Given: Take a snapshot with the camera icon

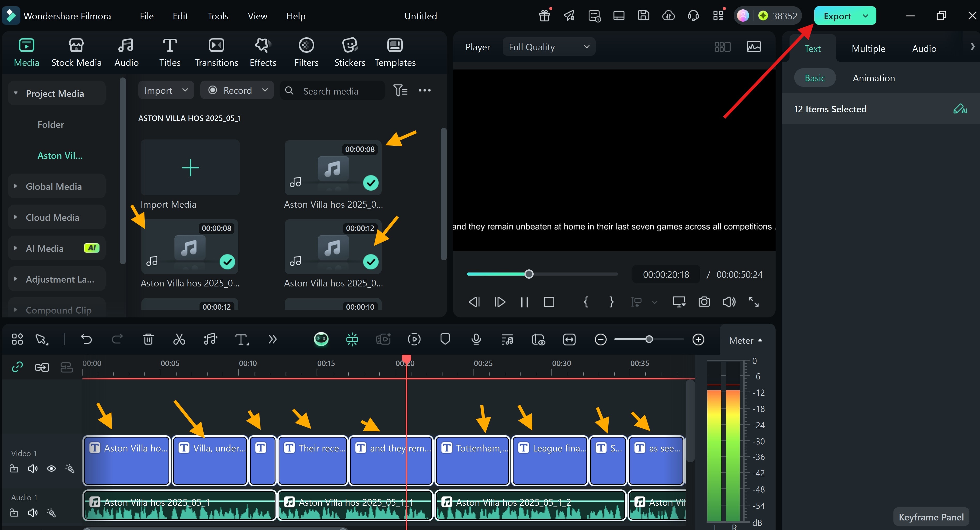Looking at the screenshot, I should (704, 302).
